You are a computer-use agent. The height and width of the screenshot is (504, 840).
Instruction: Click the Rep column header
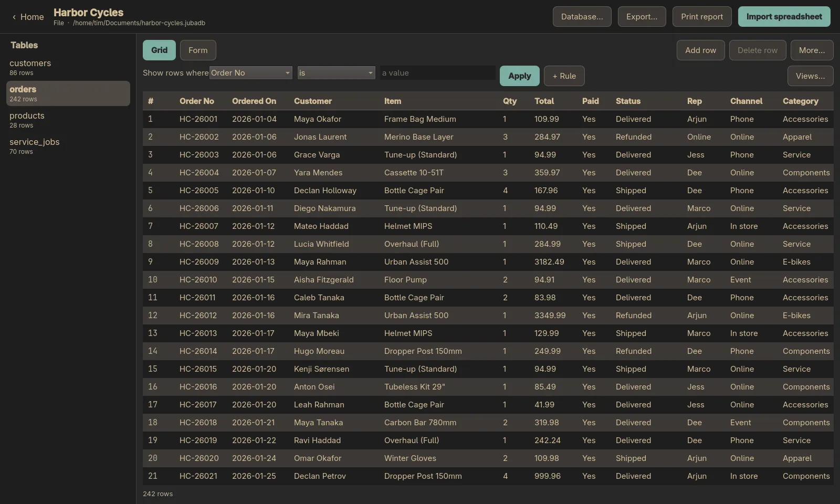(694, 101)
